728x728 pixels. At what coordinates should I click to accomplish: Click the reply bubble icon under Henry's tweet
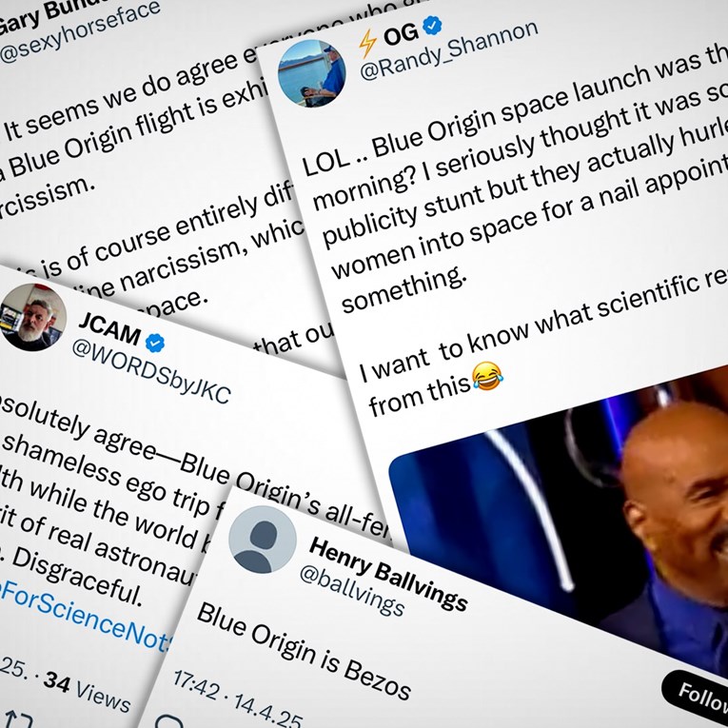(169, 721)
